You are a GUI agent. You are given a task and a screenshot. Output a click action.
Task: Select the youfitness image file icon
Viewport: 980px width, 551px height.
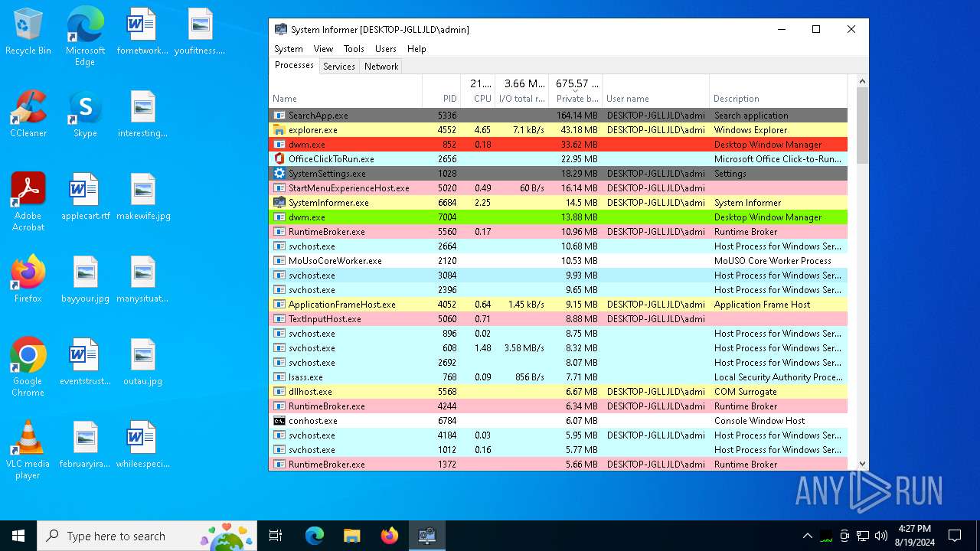200,31
